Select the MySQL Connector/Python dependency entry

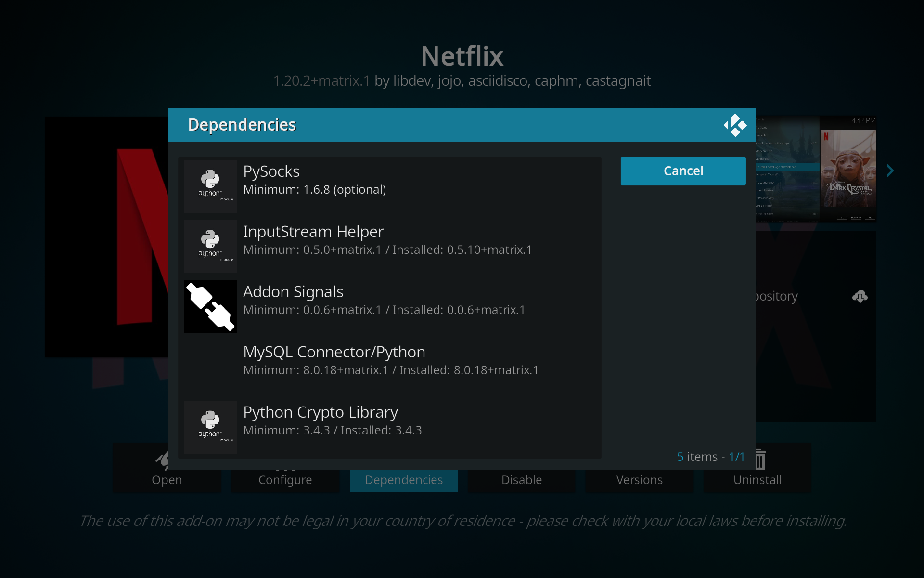[390, 360]
